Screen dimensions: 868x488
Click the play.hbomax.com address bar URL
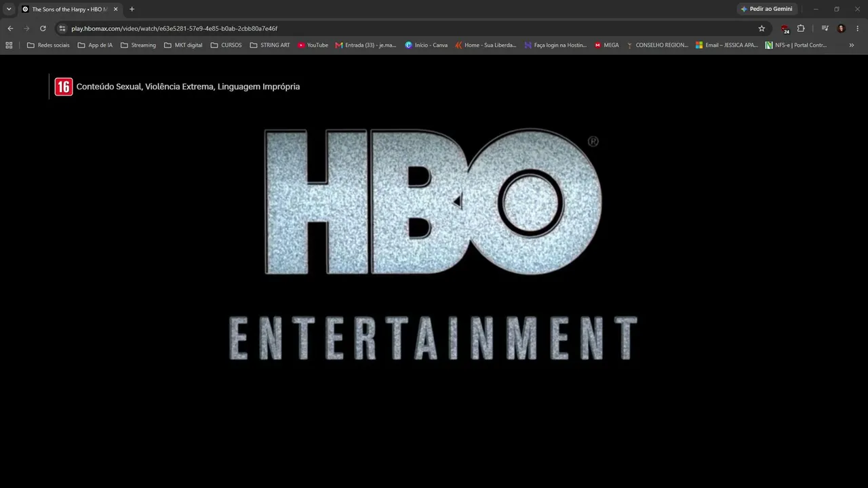point(174,28)
